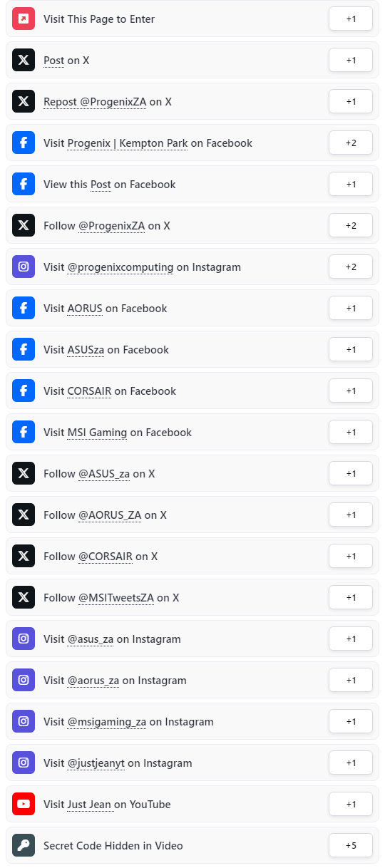The width and height of the screenshot is (385, 868).
Task: Open the @aorus_za Instagram link
Action: point(93,680)
